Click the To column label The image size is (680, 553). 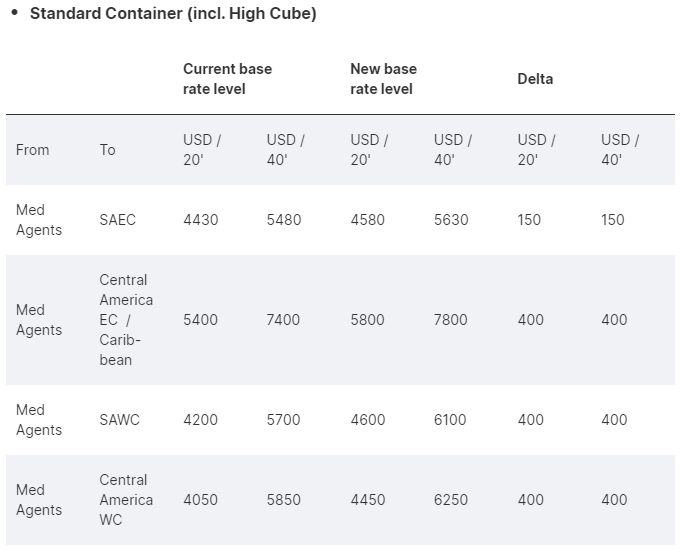107,150
